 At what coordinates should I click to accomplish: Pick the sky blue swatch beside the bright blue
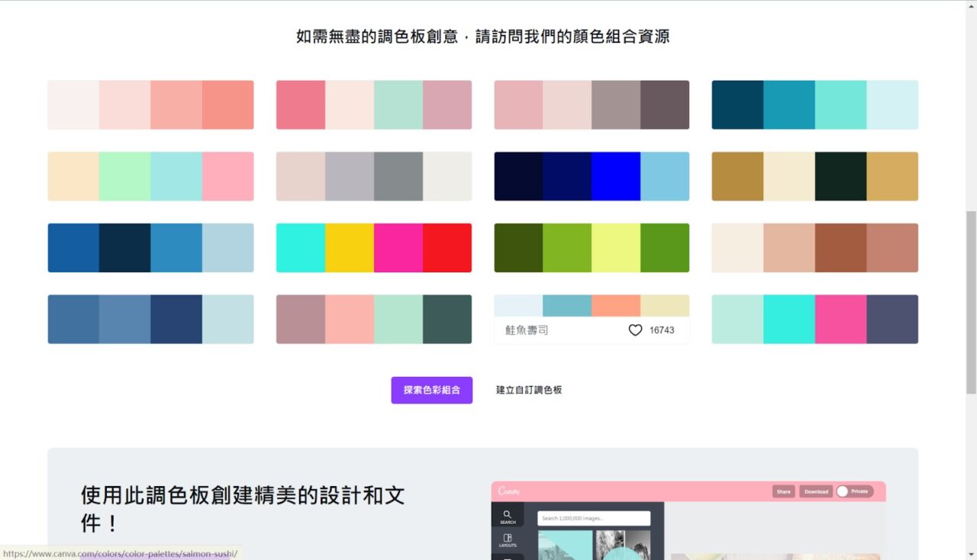point(665,176)
